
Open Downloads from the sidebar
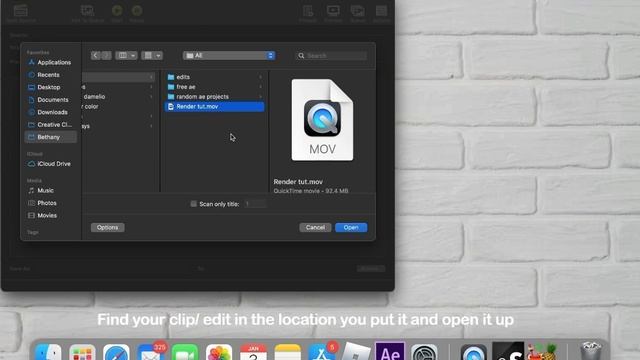[x=48, y=112]
